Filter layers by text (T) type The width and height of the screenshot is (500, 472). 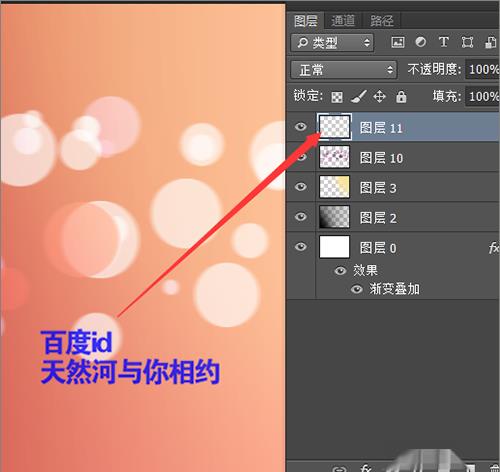pos(443,42)
